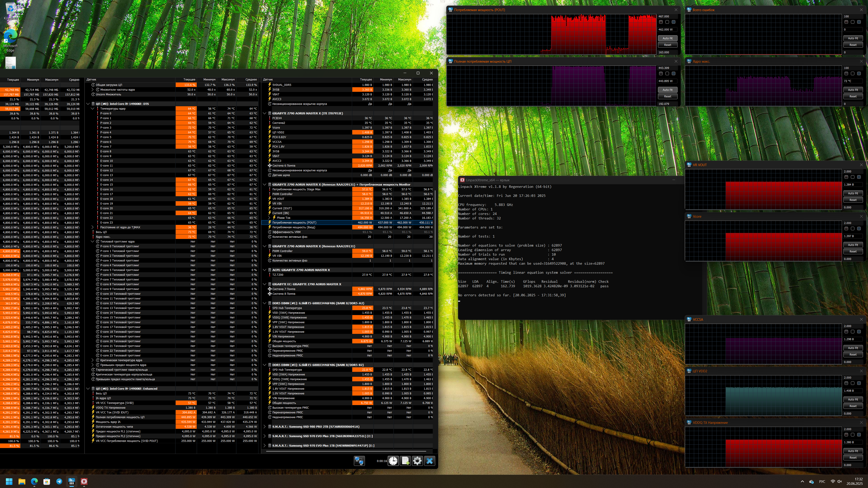Screen dimensions: 868x488
Task: Click middle square box in VCCSA graph
Action: click(x=852, y=332)
